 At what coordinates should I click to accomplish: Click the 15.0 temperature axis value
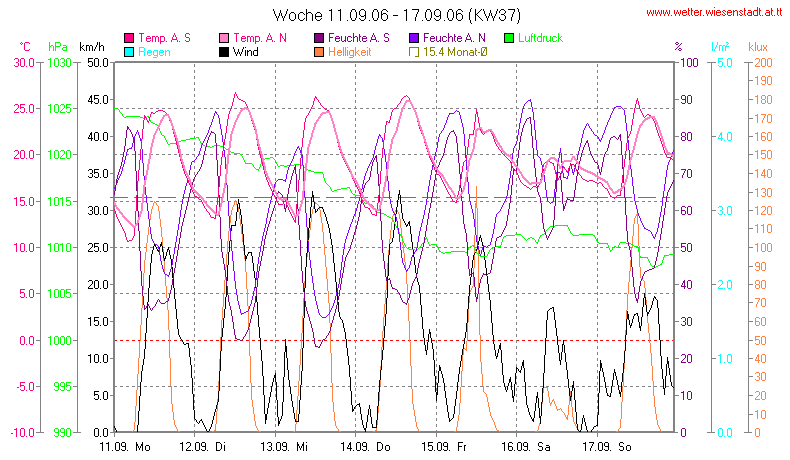pos(24,201)
